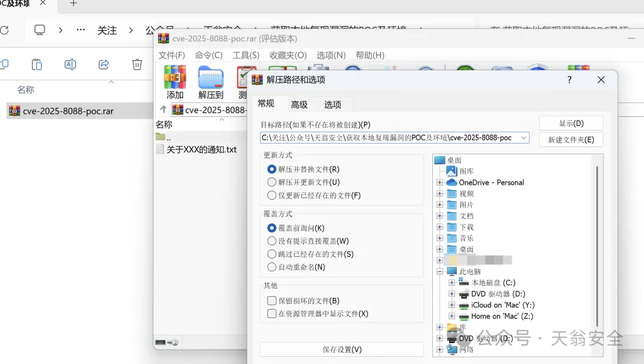Select 解压并更新文件(U) radio option
The image size is (644, 364).
pyautogui.click(x=272, y=182)
